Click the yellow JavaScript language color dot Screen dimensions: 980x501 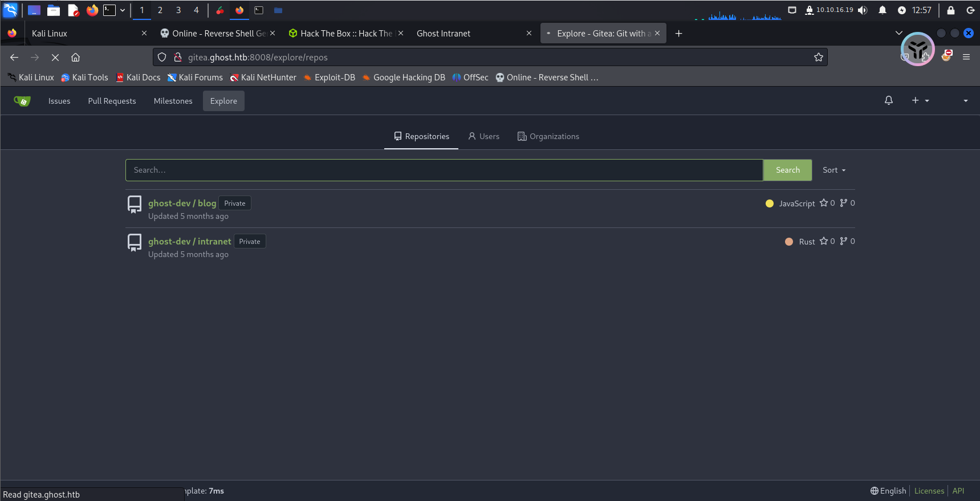770,203
